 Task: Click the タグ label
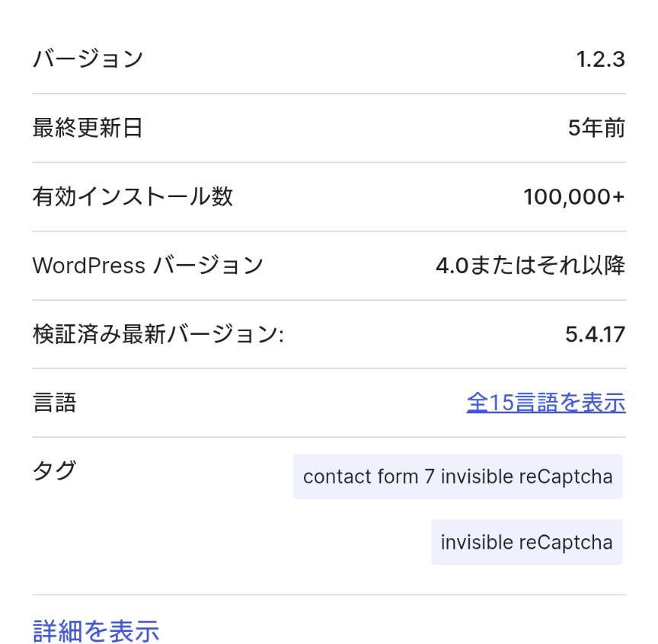(55, 470)
